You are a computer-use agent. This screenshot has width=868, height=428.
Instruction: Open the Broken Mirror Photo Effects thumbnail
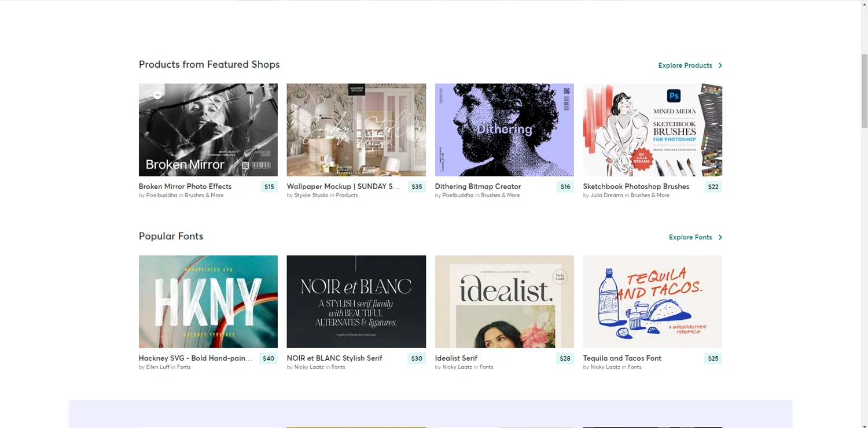pos(208,130)
